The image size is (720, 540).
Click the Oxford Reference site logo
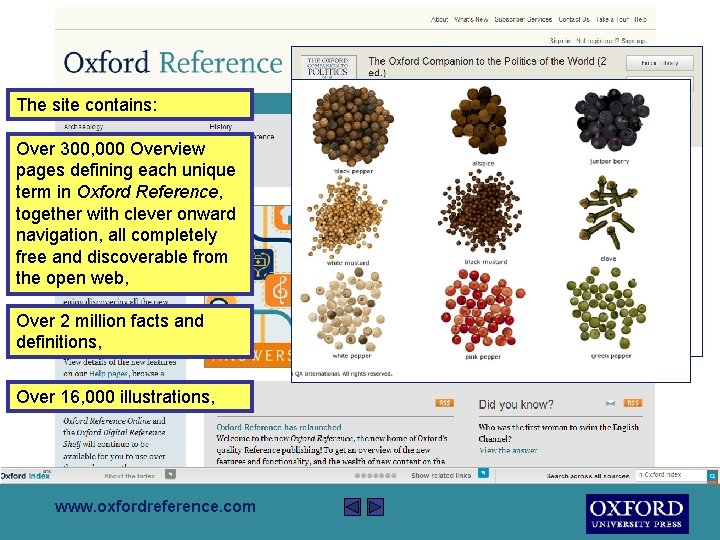(x=173, y=62)
